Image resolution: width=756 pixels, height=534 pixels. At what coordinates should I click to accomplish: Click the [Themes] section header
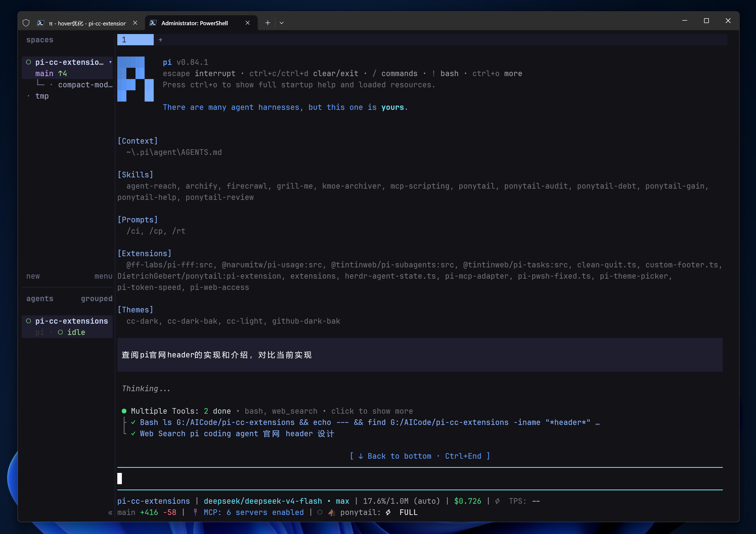tap(135, 310)
